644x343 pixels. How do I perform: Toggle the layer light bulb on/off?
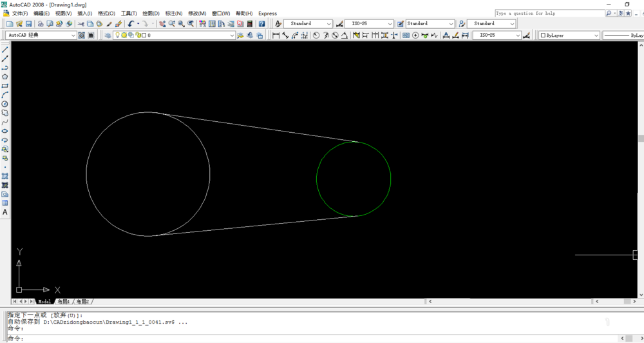117,35
